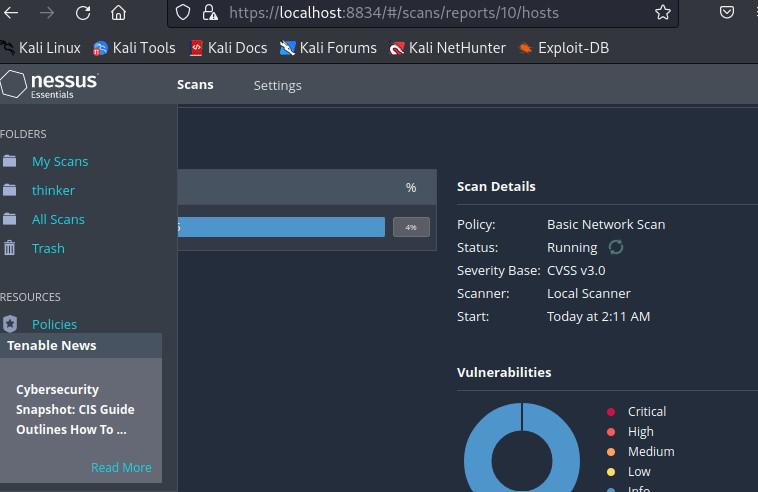Reload the page with refresh icon
This screenshot has height=492, width=758.
pos(83,13)
